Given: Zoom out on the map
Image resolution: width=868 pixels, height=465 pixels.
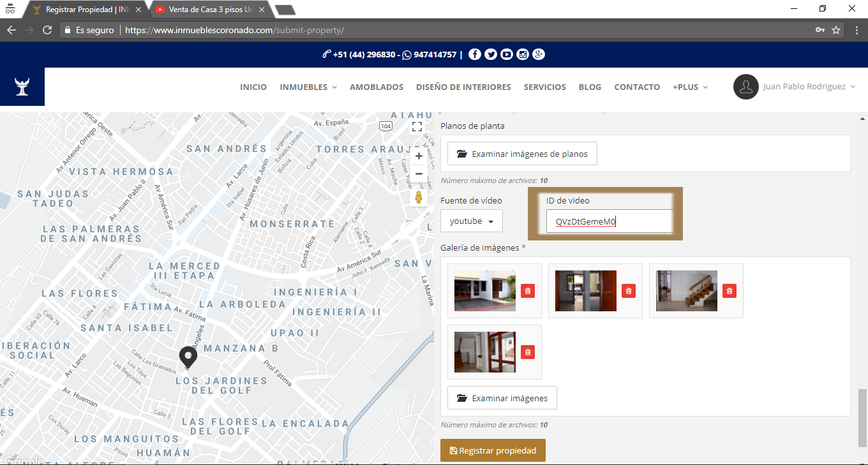Looking at the screenshot, I should (419, 174).
